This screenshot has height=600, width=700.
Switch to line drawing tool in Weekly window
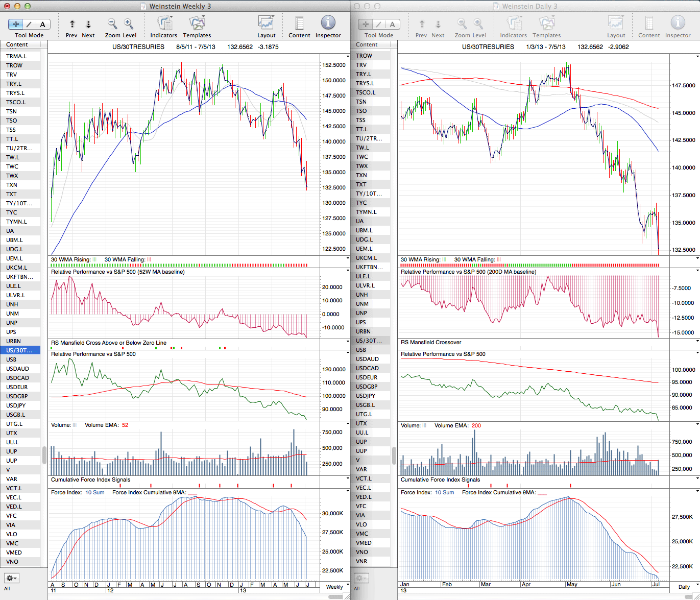pos(29,24)
